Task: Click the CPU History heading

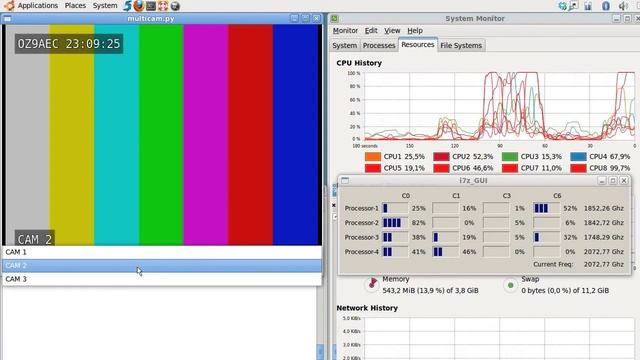Action: [x=359, y=63]
